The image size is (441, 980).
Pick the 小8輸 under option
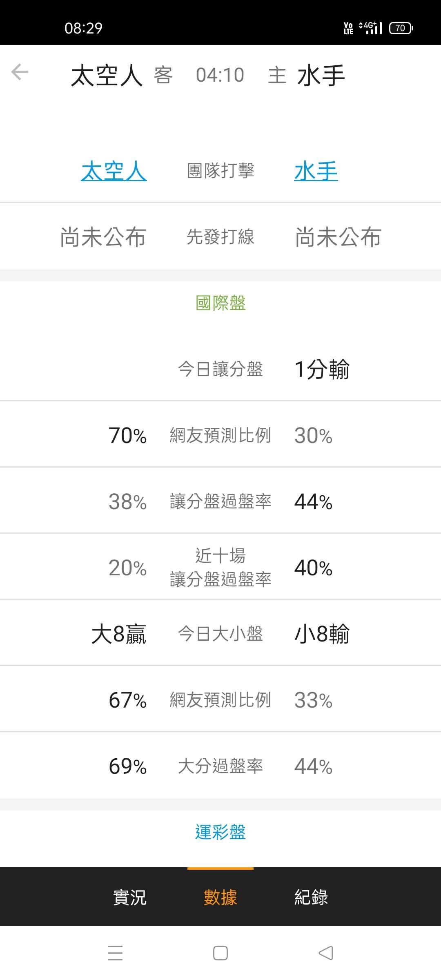click(322, 634)
